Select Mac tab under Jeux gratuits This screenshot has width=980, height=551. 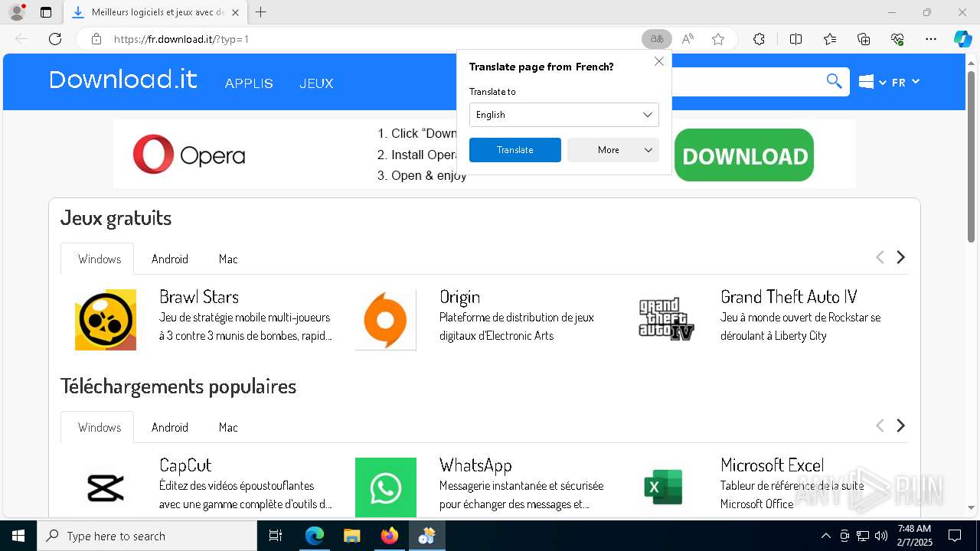228,259
